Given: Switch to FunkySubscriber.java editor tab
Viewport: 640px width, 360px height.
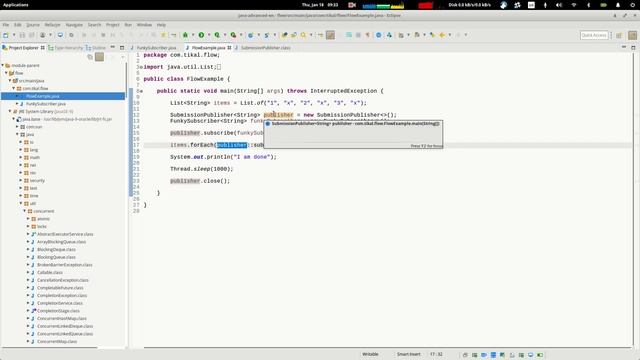Looking at the screenshot, I should click(x=156, y=48).
